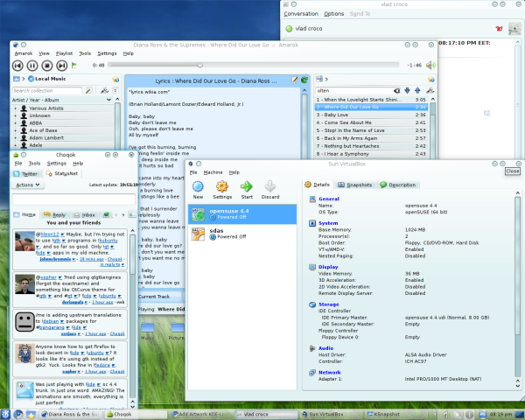Open the System section link

pos(328,223)
